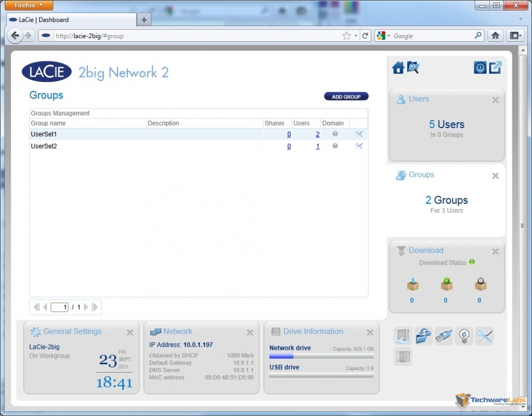Open the Eco Management lightbulb icon
Screen dimensions: 532x416
click(x=464, y=336)
